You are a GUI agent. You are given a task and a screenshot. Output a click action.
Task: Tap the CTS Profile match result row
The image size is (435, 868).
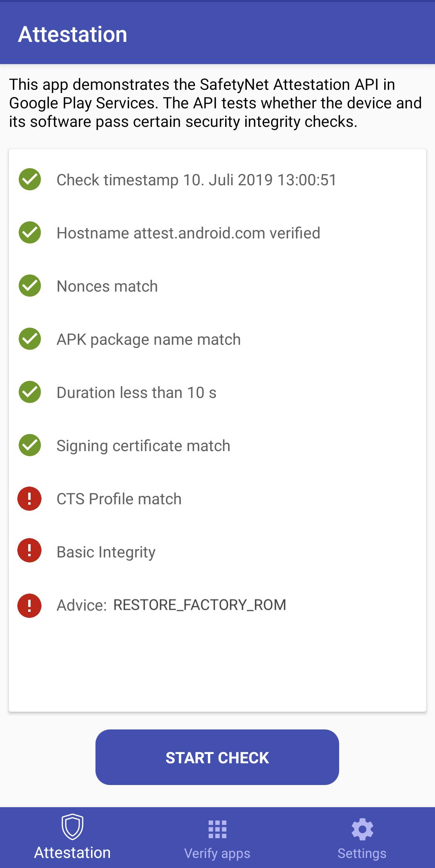pyautogui.click(x=119, y=499)
